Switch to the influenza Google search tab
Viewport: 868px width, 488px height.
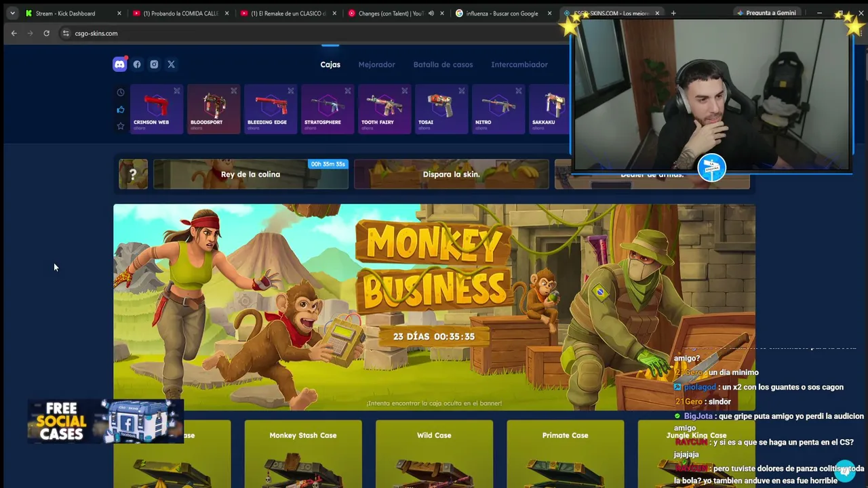503,13
